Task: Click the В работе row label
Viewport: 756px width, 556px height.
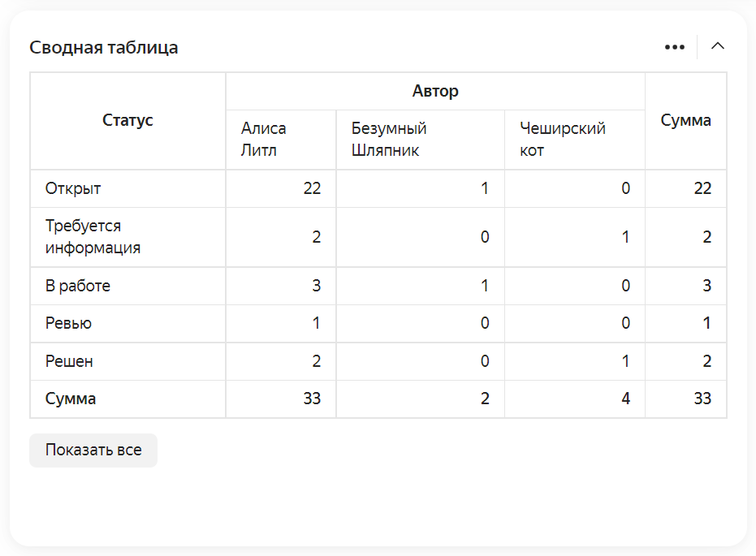Action: pyautogui.click(x=78, y=286)
